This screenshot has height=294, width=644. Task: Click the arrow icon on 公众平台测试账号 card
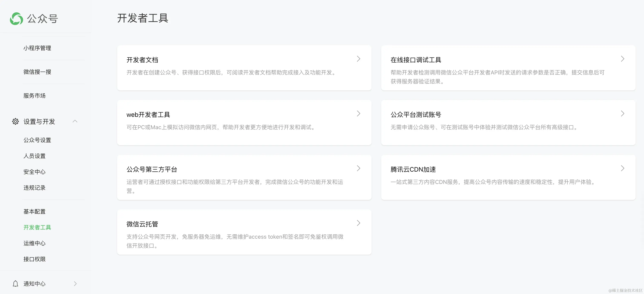[x=622, y=113]
